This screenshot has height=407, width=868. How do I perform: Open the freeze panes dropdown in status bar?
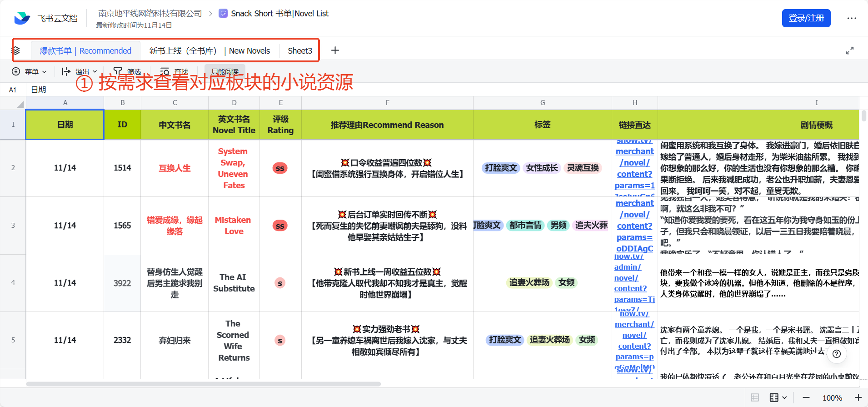coord(778,397)
